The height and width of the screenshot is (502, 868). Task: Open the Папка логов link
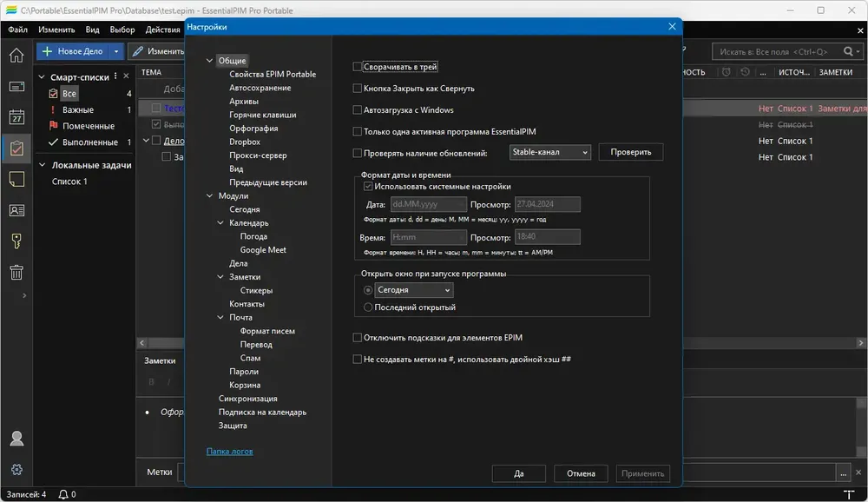(x=230, y=451)
